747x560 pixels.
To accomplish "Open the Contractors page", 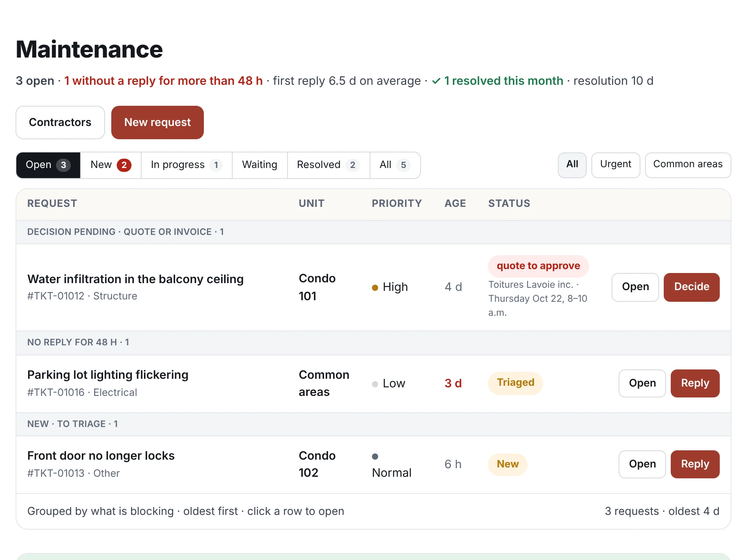I will pos(60,122).
